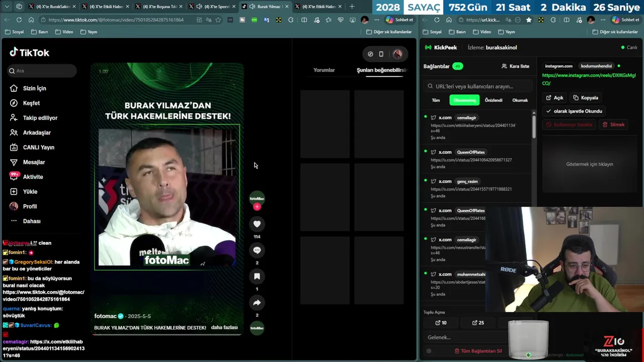The height and width of the screenshot is (362, 644).
Task: Switch to X'te Boşuna Tıkl browser tab
Action: 160,7
